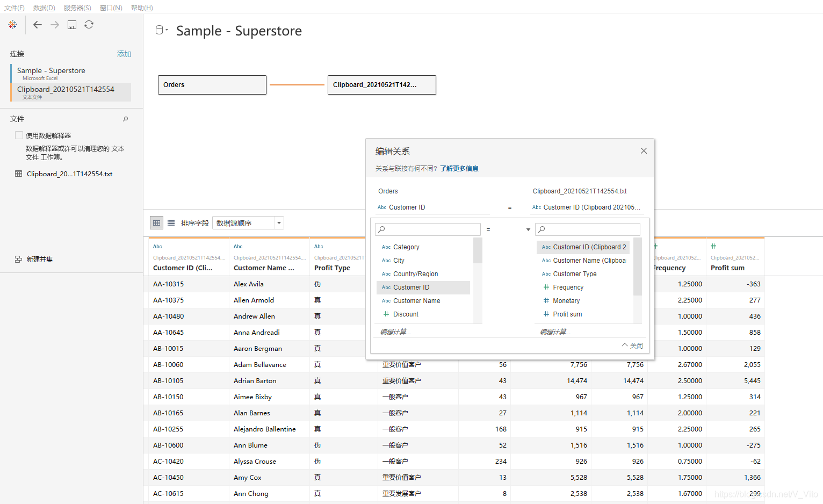Click 添加 to add a connection
Viewport: 823px width, 504px height.
coord(124,54)
